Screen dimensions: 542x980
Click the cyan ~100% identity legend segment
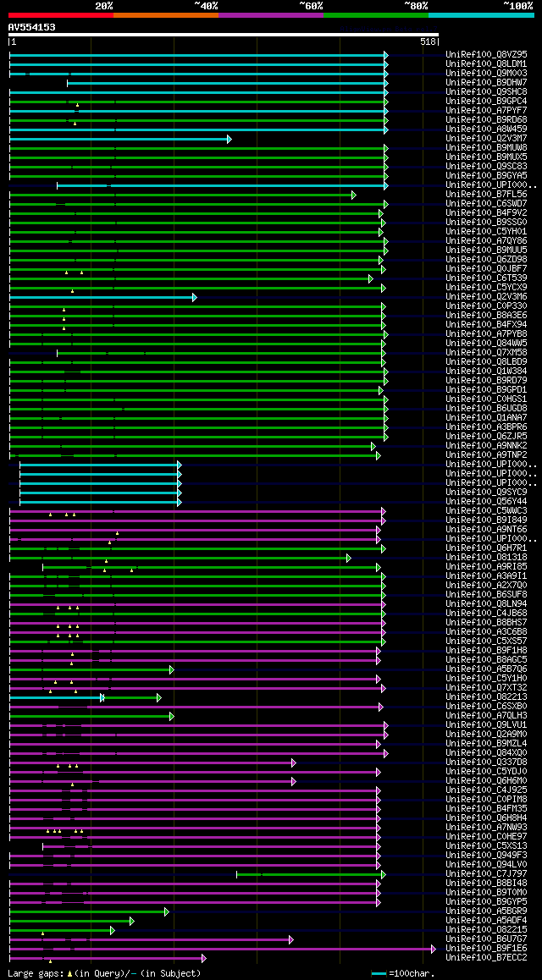tap(481, 14)
